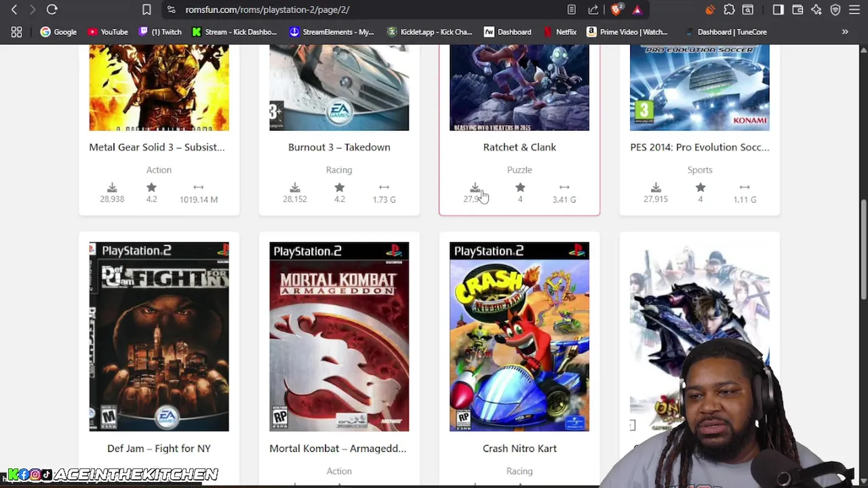The image size is (868, 488).
Task: Open the Prime Video bookmark
Action: point(627,32)
